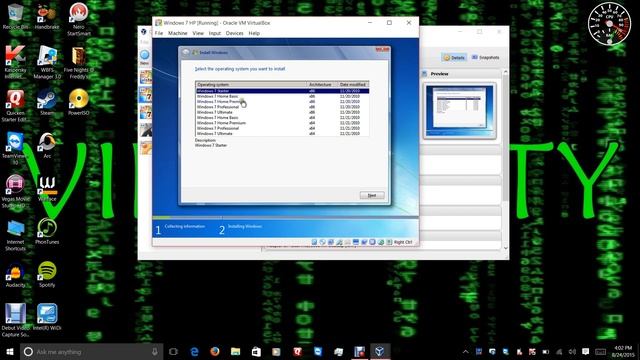Image resolution: width=640 pixels, height=360 pixels.
Task: Launch Firefox from the taskbar
Action: pos(215,351)
